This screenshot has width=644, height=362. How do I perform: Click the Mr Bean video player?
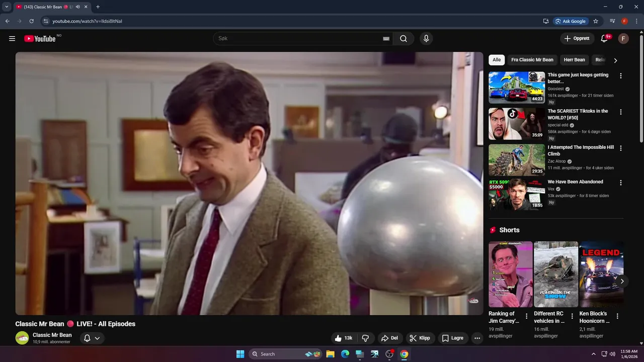click(x=249, y=184)
